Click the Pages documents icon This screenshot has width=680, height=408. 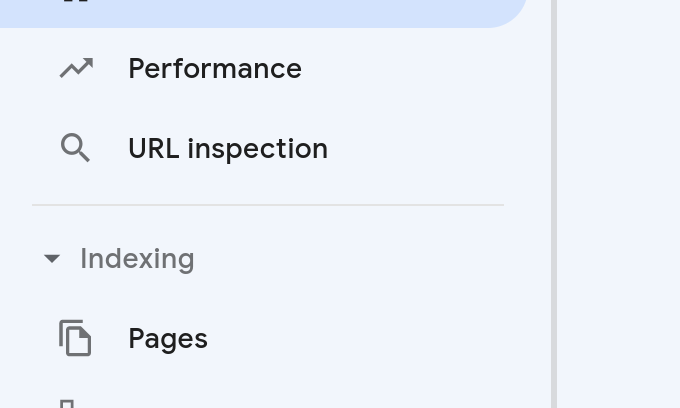point(76,338)
